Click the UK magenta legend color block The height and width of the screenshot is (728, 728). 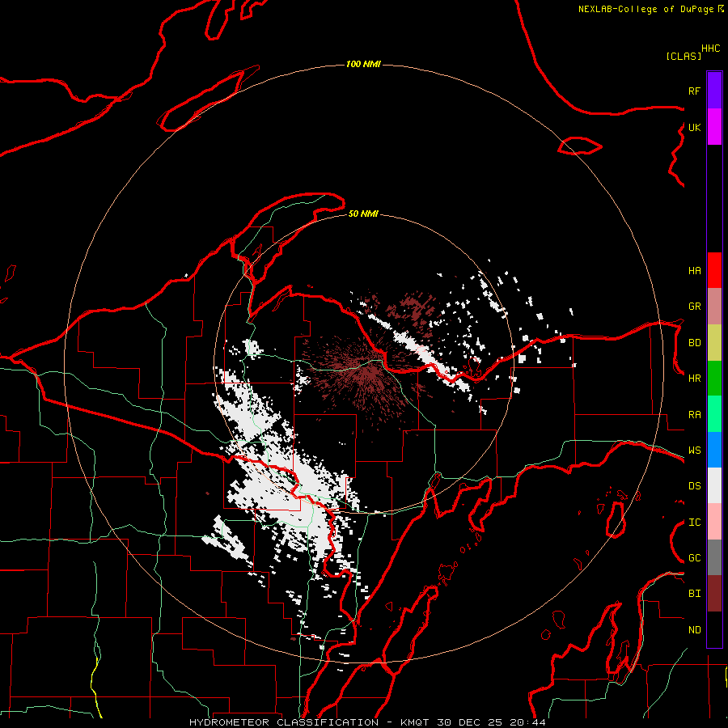click(714, 126)
